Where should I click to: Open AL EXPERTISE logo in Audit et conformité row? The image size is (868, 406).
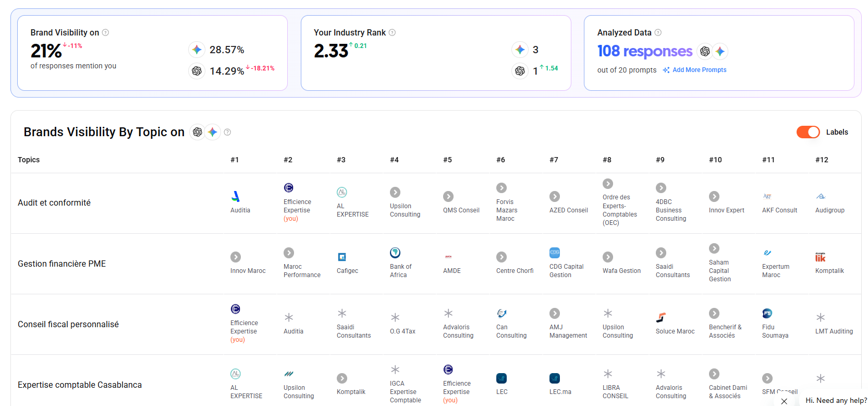point(342,192)
